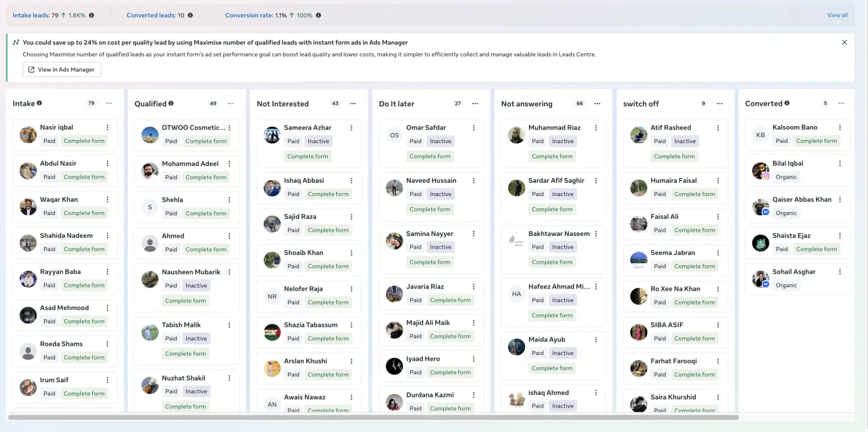Dismiss the Ads Manager savings banner
Screen dimensions: 868x432
point(844,42)
